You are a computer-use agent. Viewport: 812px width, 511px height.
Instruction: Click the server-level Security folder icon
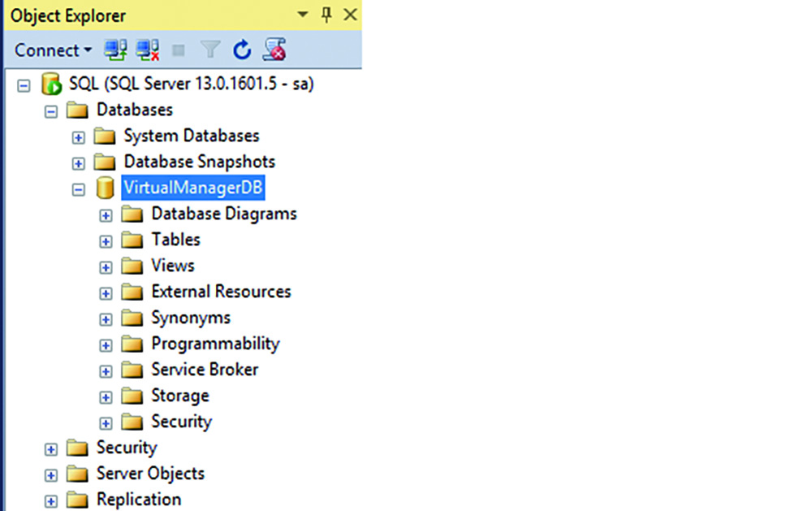[78, 448]
